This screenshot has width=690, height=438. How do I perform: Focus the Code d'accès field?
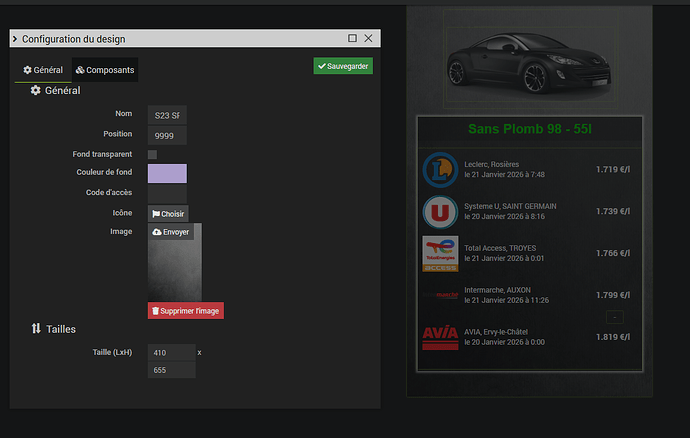tap(167, 194)
